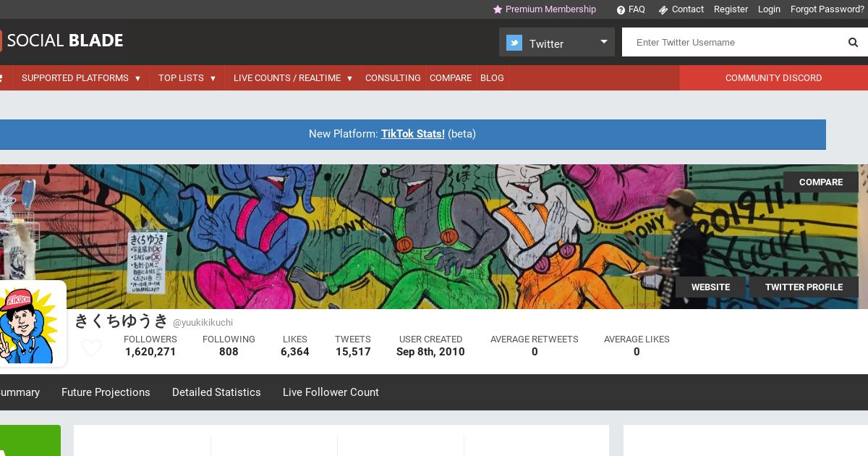Click the tweets count 15,517

coord(353,352)
